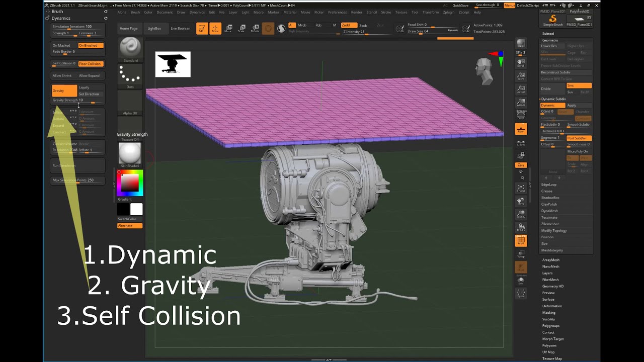This screenshot has height=362, width=644.
Task: Select the Scroll canvas icon
Action: (x=521, y=63)
